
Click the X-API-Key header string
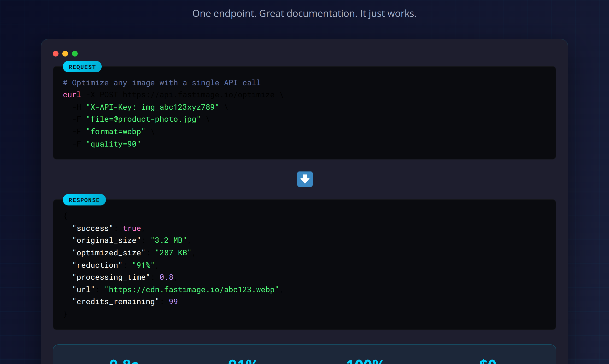click(x=152, y=107)
